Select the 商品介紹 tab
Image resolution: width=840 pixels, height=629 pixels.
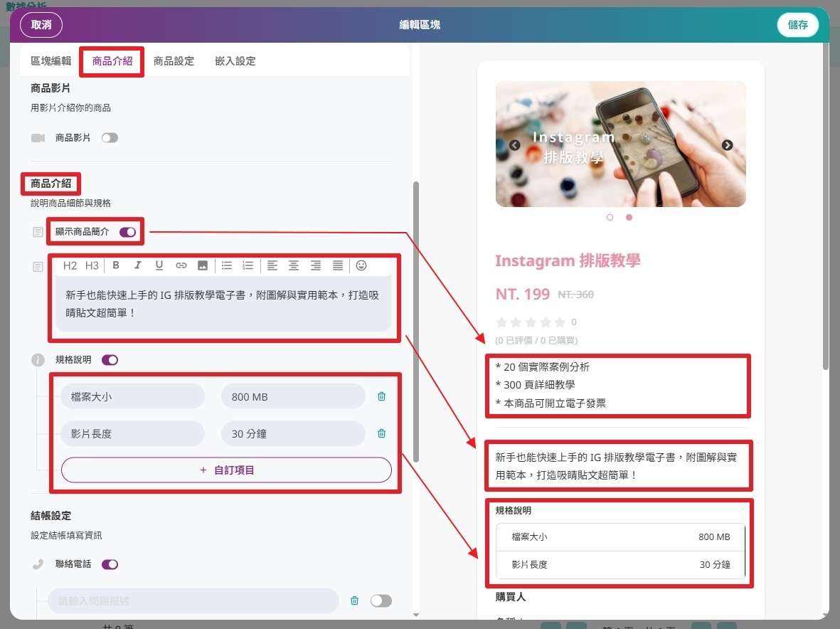click(x=112, y=61)
